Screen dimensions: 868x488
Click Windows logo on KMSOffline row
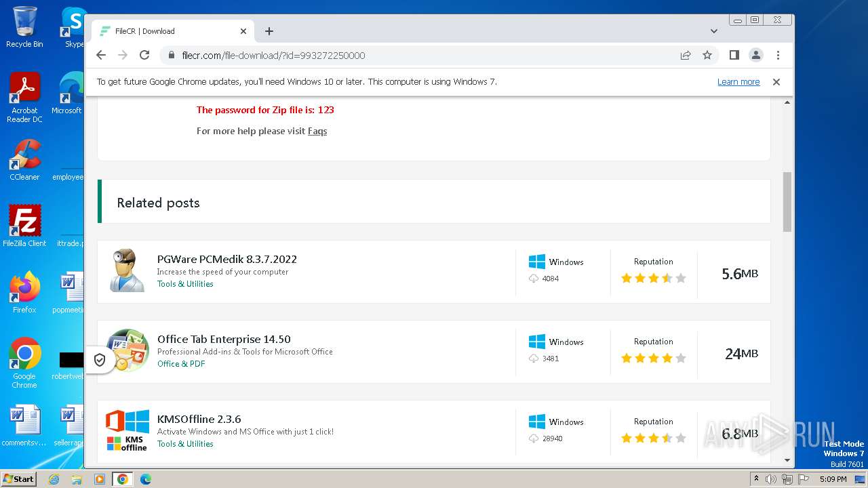point(537,422)
